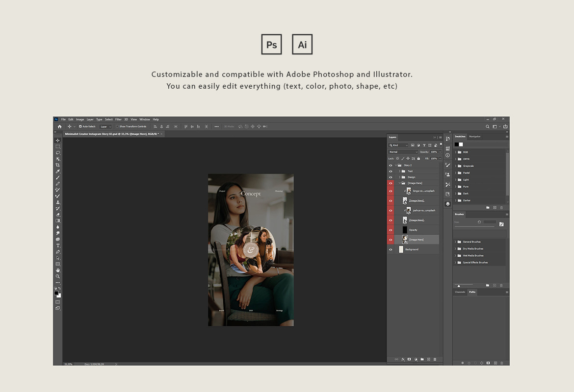Select the Crop tool

coord(58,165)
